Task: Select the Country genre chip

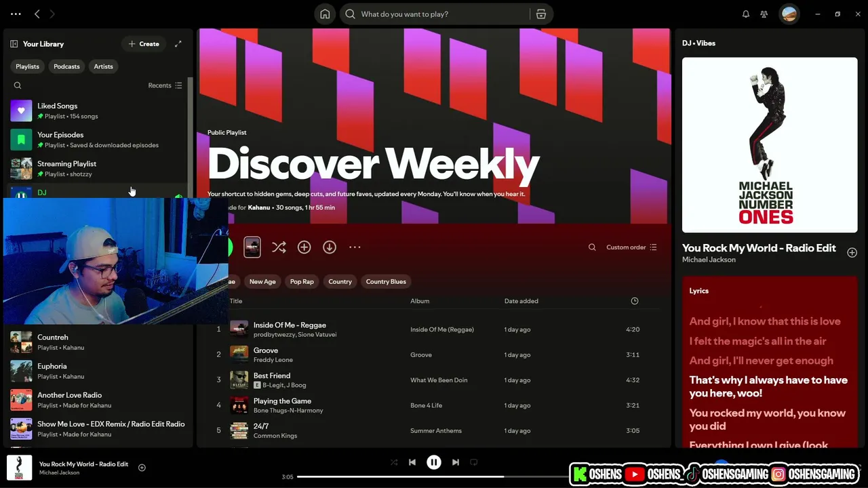Action: 340,281
